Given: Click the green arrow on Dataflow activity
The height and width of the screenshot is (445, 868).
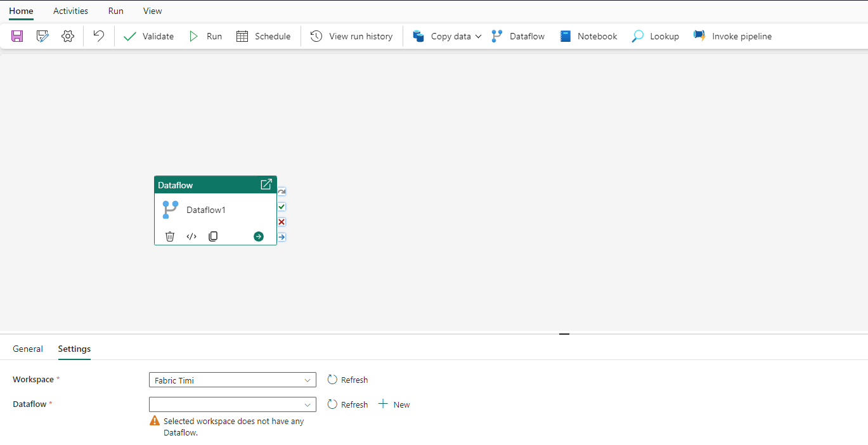Looking at the screenshot, I should (x=259, y=236).
